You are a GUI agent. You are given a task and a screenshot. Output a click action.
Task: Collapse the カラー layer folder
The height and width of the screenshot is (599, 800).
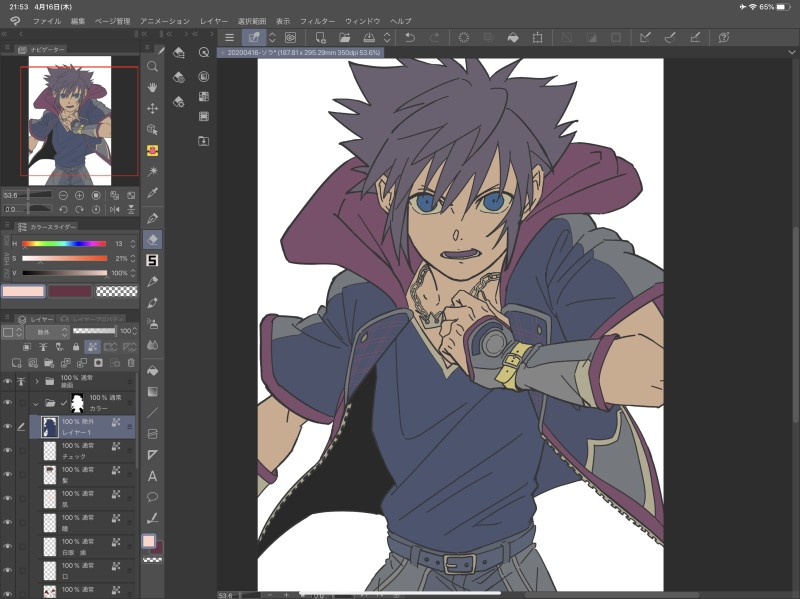tap(37, 403)
